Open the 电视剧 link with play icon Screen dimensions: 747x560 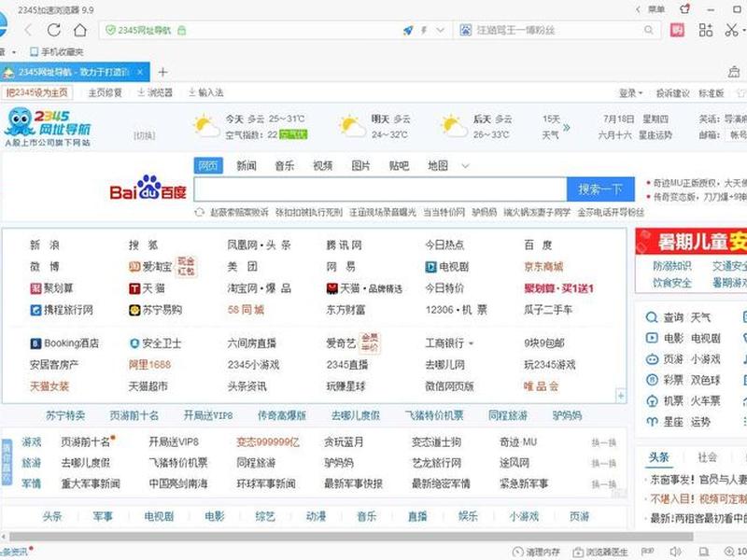[x=447, y=267]
